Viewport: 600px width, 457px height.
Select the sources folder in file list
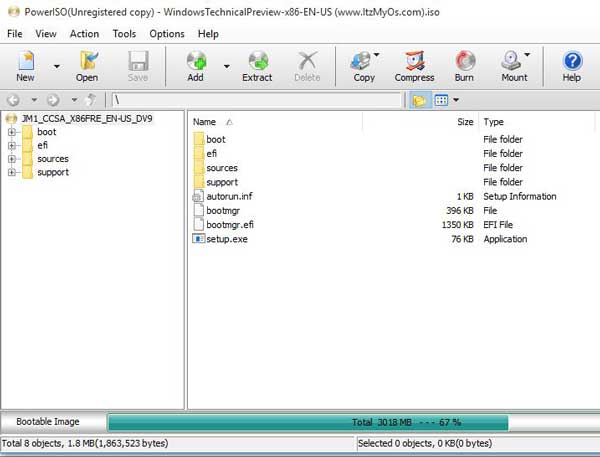point(222,168)
